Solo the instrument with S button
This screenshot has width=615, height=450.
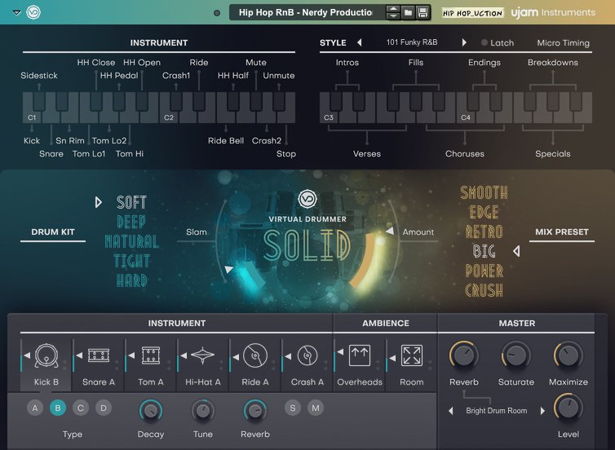coord(292,407)
